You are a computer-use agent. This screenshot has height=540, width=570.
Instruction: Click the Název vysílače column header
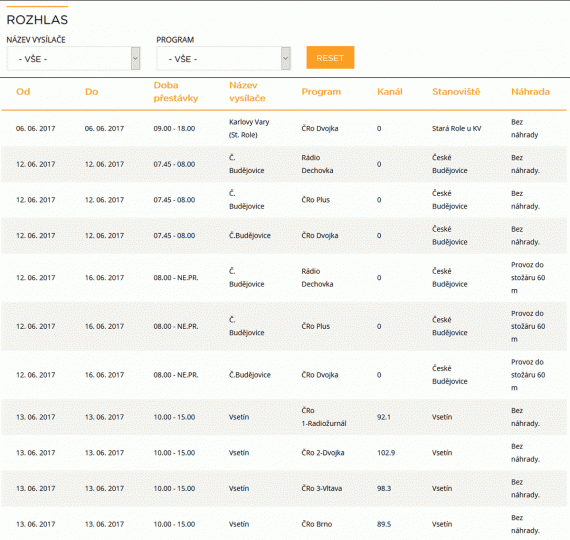tap(247, 92)
